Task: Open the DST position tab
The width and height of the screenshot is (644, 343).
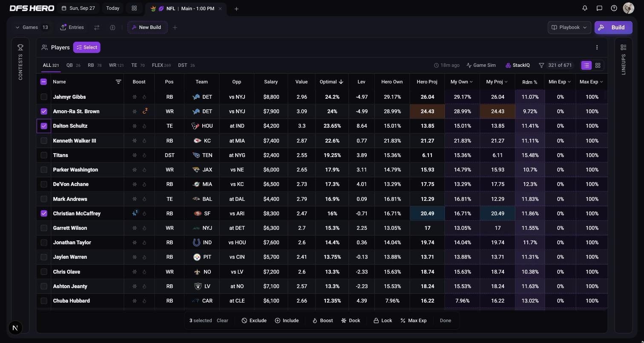Action: 186,65
